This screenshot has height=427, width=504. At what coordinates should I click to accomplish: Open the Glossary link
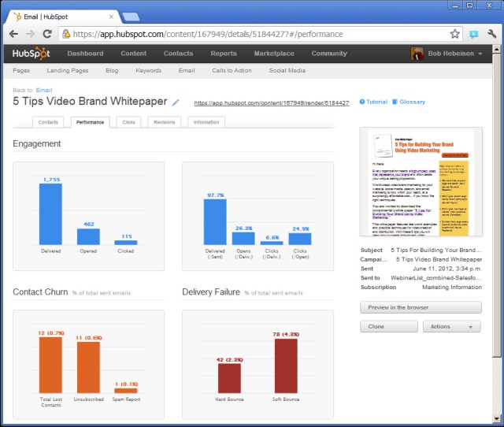[x=409, y=102]
